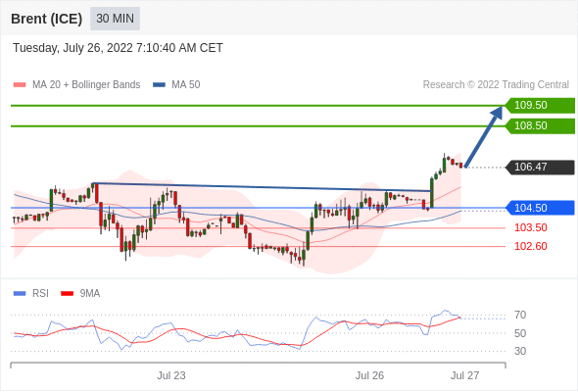
Task: Click the 30 MIN timeframe button
Action: click(115, 19)
